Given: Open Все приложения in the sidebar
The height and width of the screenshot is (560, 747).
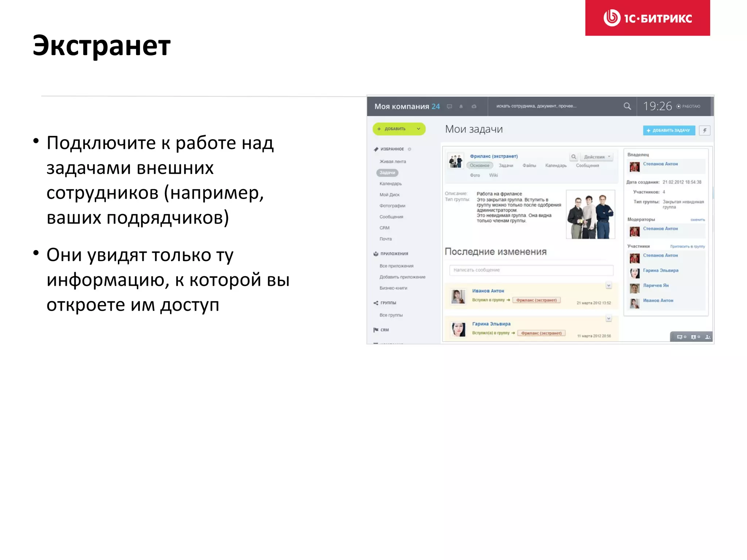Looking at the screenshot, I should 396,266.
